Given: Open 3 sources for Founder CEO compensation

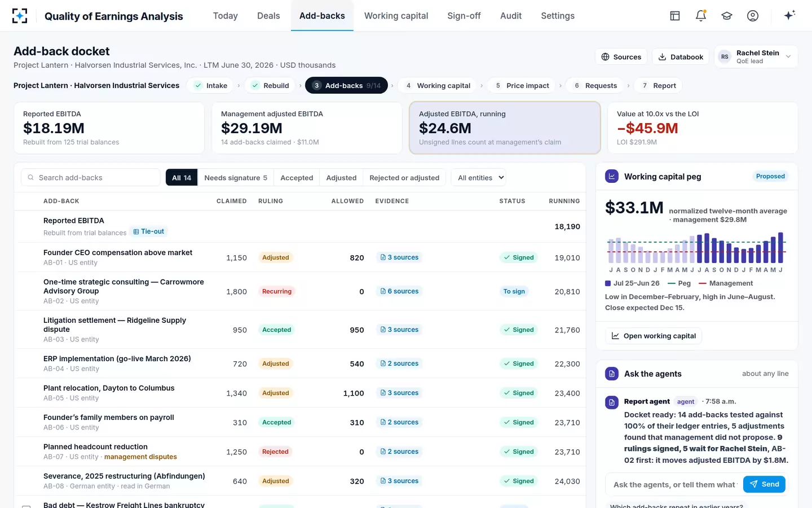Looking at the screenshot, I should pos(400,257).
